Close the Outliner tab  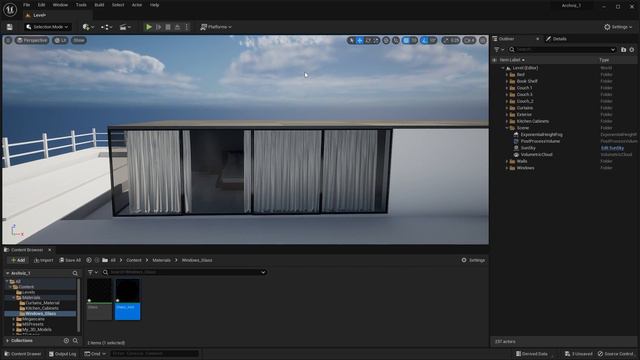tap(537, 39)
